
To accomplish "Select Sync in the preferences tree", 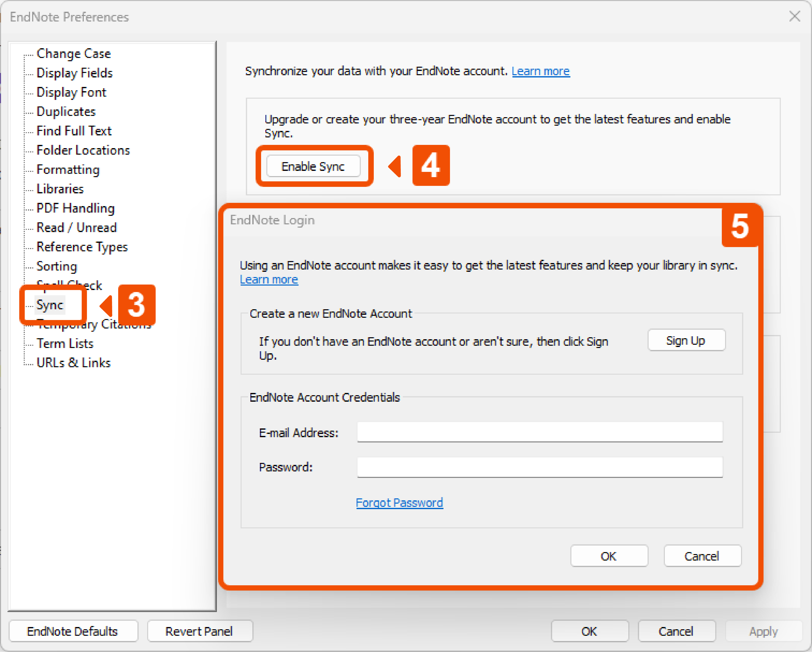I will tap(50, 305).
